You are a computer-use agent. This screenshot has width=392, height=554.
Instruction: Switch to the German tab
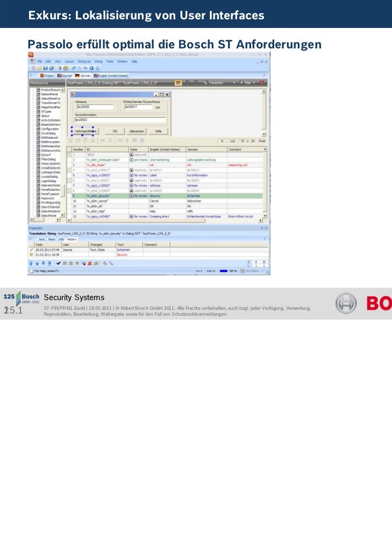pyautogui.click(x=83, y=76)
